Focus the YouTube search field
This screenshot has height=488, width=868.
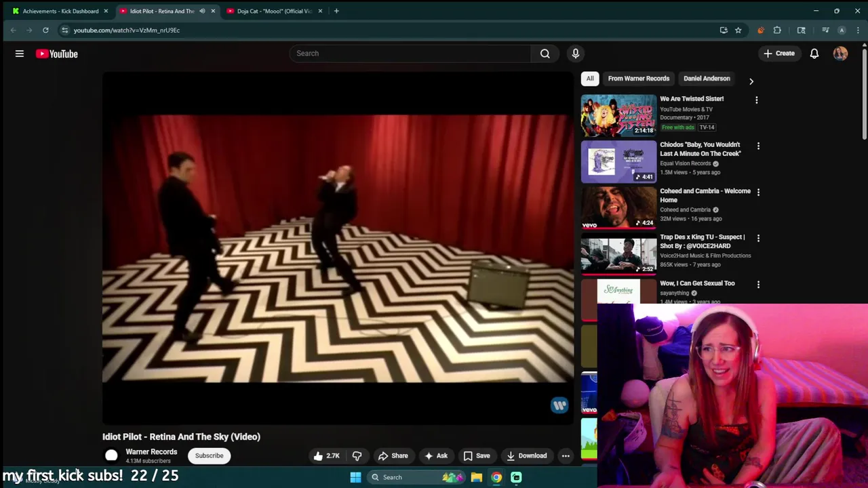[410, 54]
